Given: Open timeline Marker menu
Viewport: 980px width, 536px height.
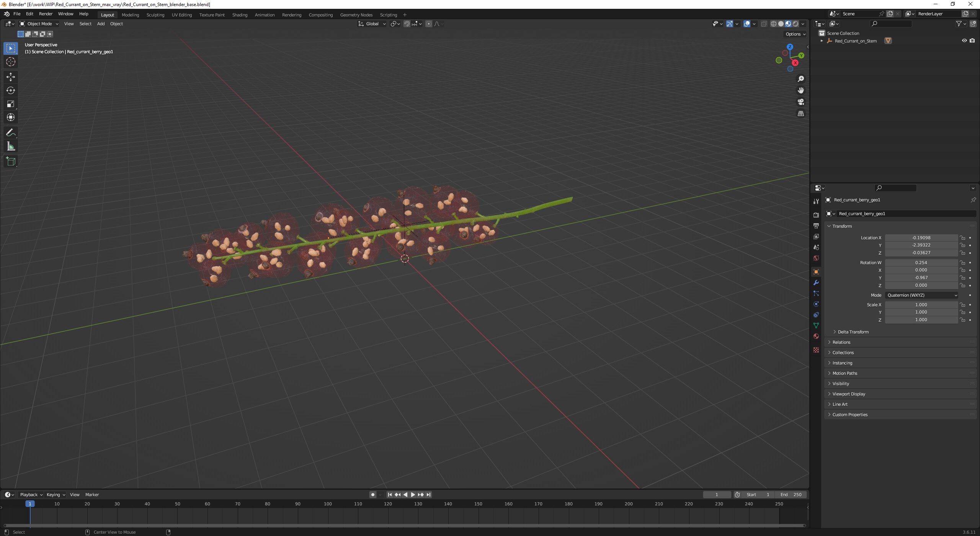Looking at the screenshot, I should (x=92, y=495).
